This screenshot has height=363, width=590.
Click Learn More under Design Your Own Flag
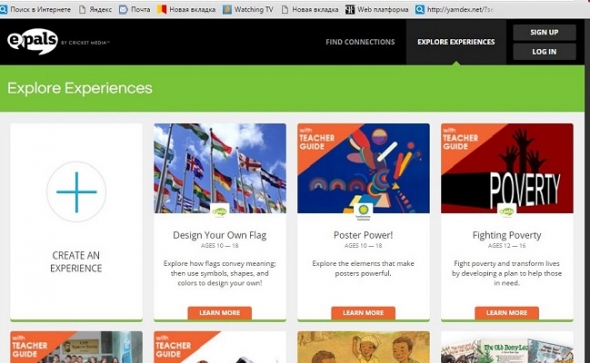pos(220,313)
